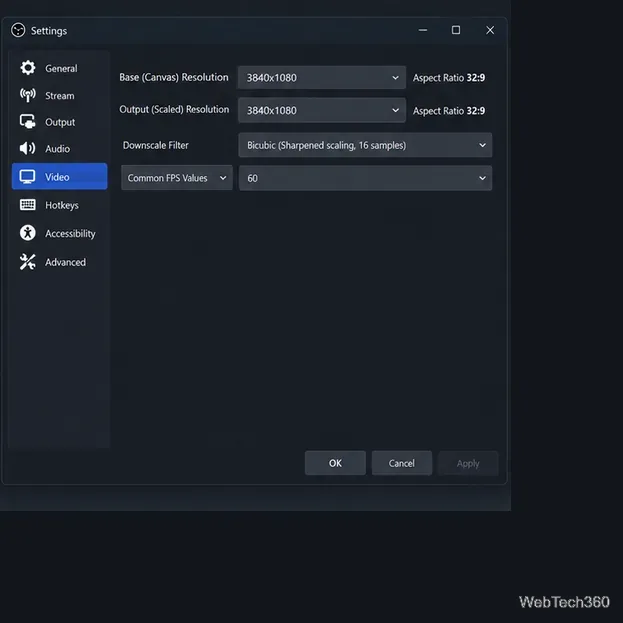Click the General gear icon
Screen dimensions: 623x623
coord(28,68)
